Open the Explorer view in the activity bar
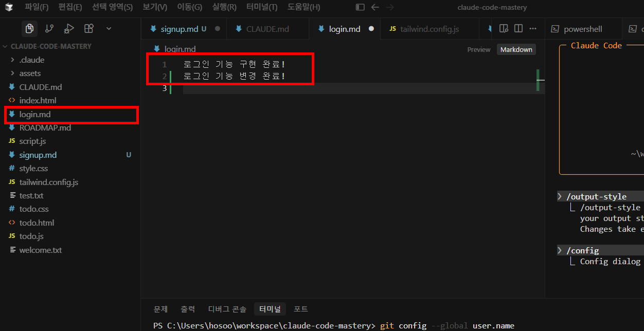This screenshot has height=331, width=644. tap(29, 28)
